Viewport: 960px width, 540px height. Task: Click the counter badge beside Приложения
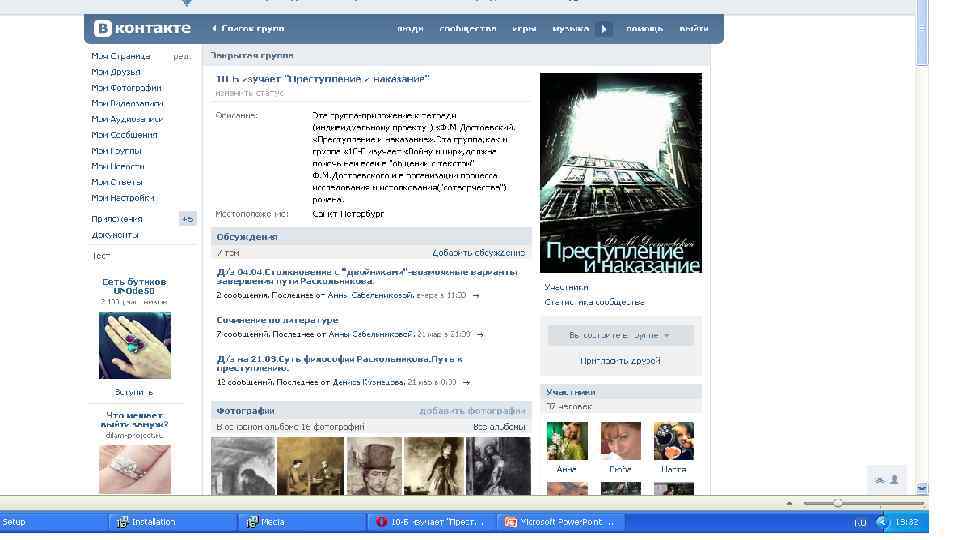[187, 219]
